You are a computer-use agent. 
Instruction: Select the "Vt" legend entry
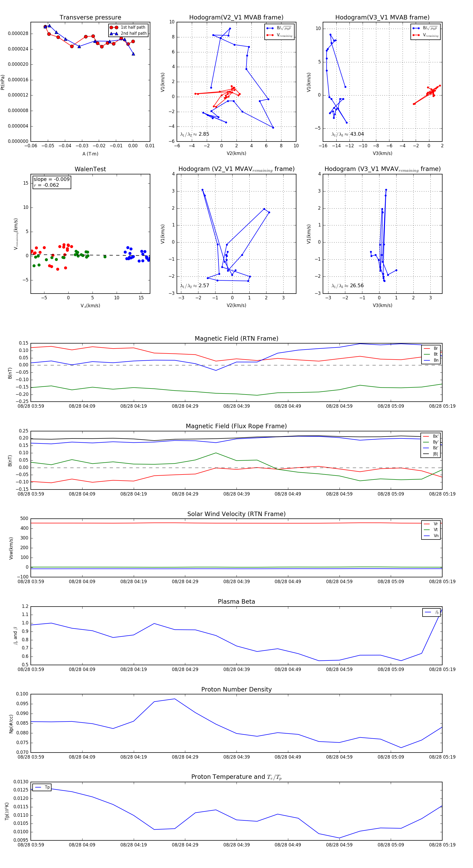tap(431, 530)
